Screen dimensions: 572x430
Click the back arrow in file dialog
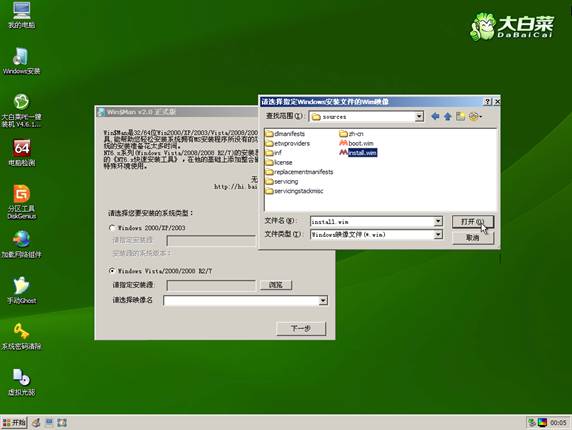point(435,116)
